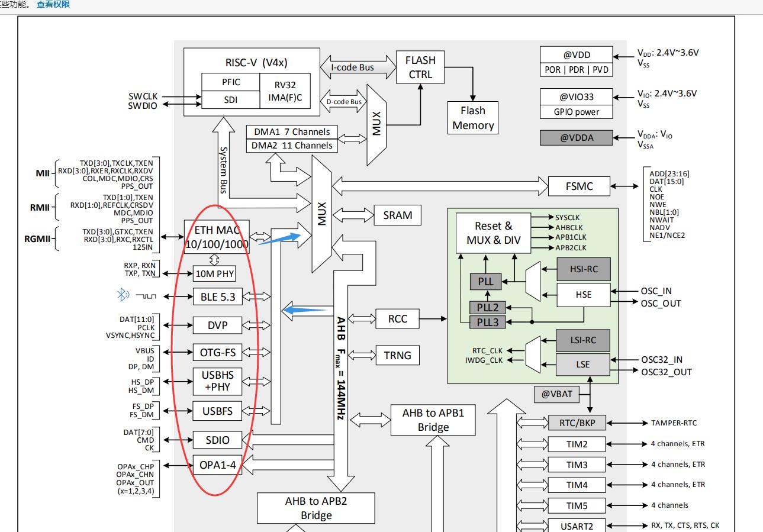Click the TIM3 timer block
This screenshot has height=532, width=763.
tap(577, 465)
